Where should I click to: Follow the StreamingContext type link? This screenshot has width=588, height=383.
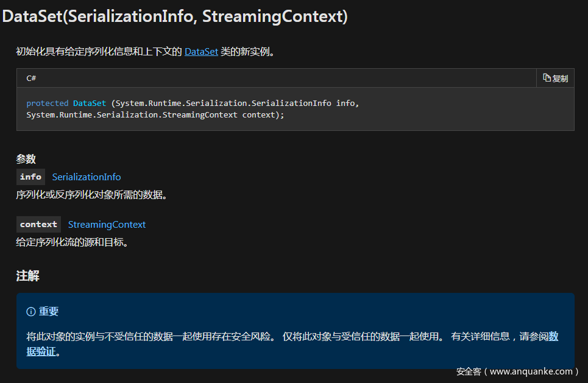point(107,225)
